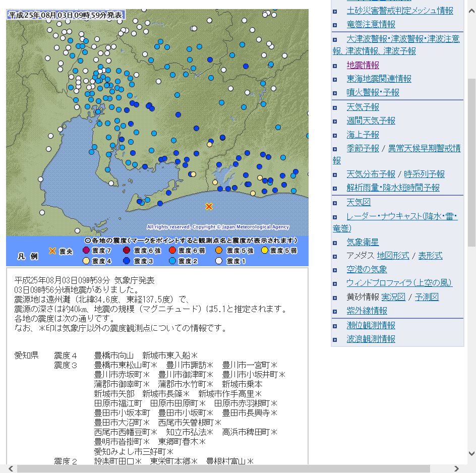Open the 竜巻注意情報 link
This screenshot has width=476, height=473.
tap(371, 24)
